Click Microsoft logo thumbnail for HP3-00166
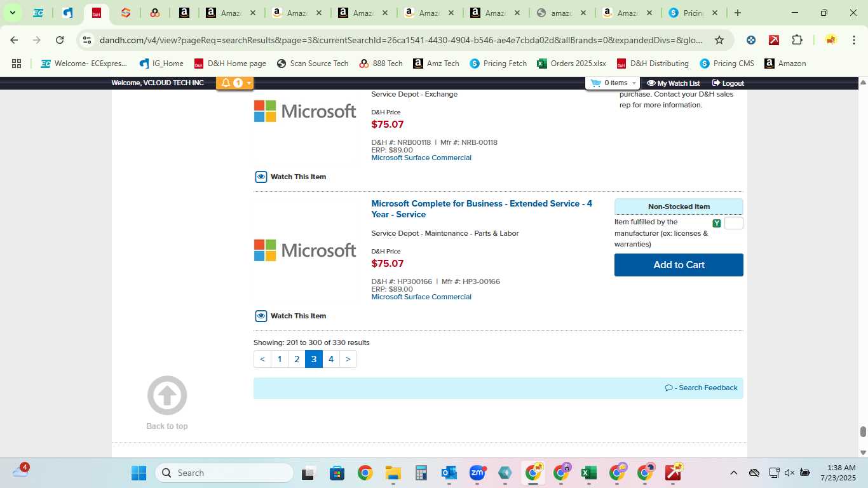 (305, 250)
